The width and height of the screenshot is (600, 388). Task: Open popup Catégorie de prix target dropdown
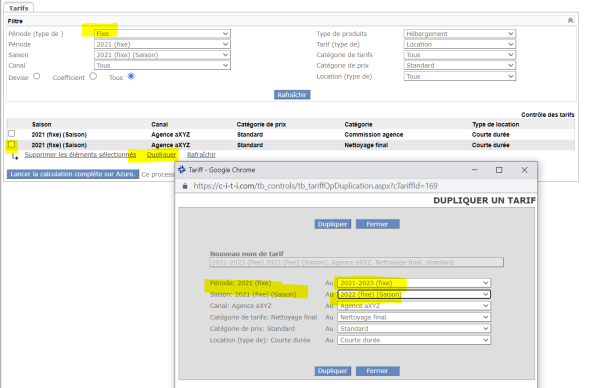(x=414, y=329)
